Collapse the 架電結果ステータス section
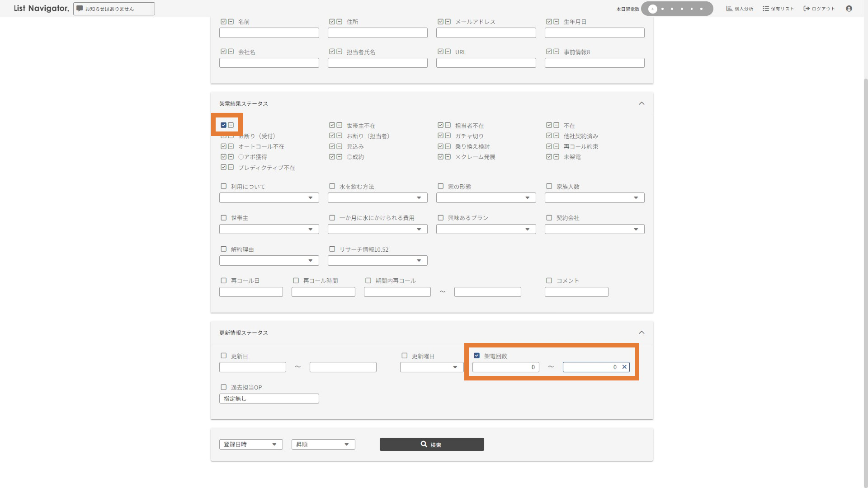Viewport: 868px width, 488px height. [641, 103]
